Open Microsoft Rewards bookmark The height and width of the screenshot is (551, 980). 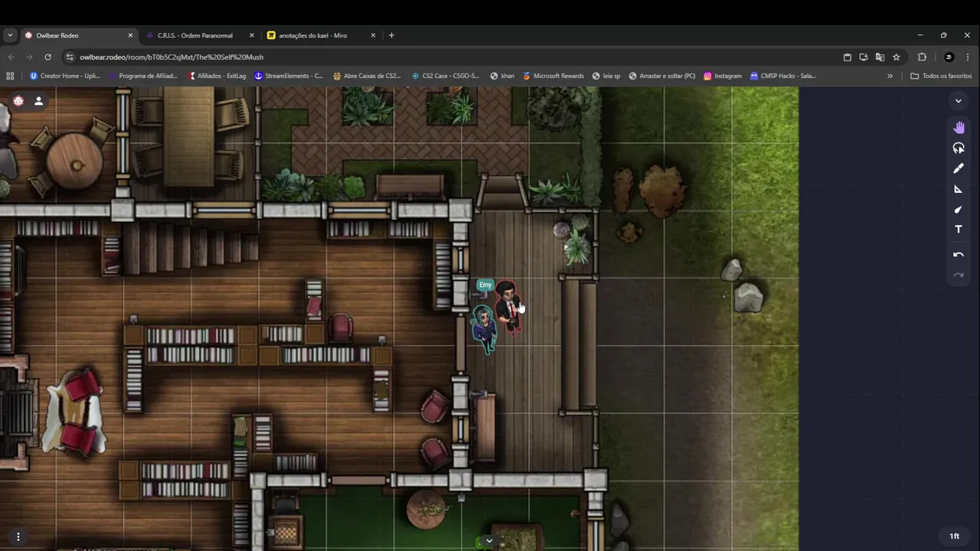pyautogui.click(x=554, y=76)
